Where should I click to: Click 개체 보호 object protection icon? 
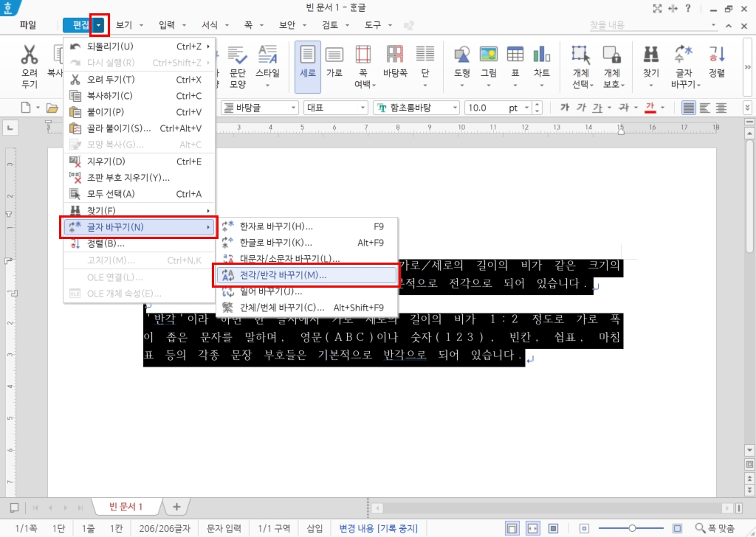click(x=612, y=55)
